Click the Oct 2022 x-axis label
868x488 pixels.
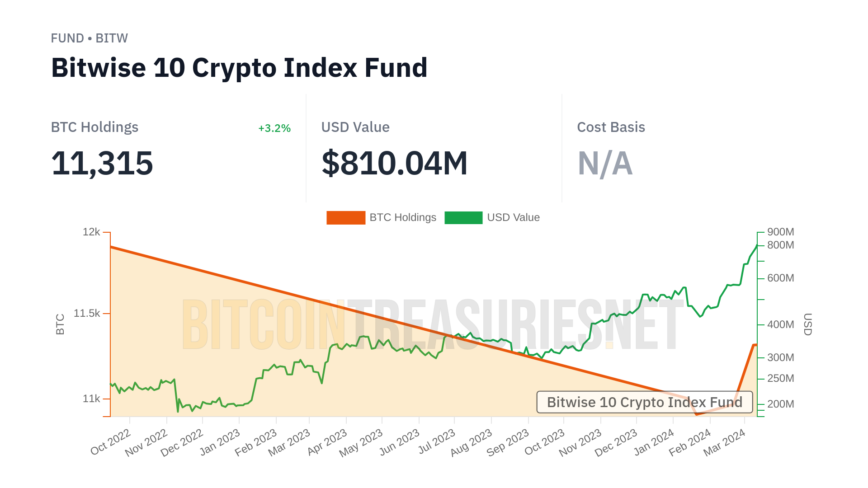click(111, 442)
